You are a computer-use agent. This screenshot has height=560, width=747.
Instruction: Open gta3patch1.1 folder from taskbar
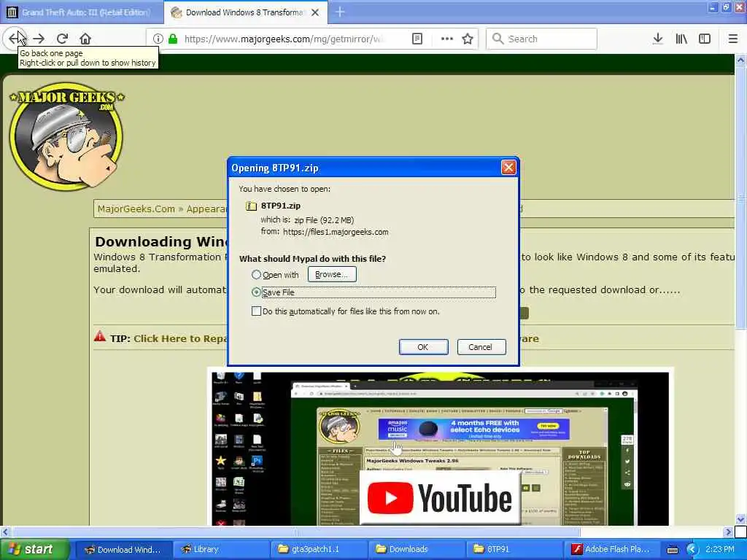(318, 550)
